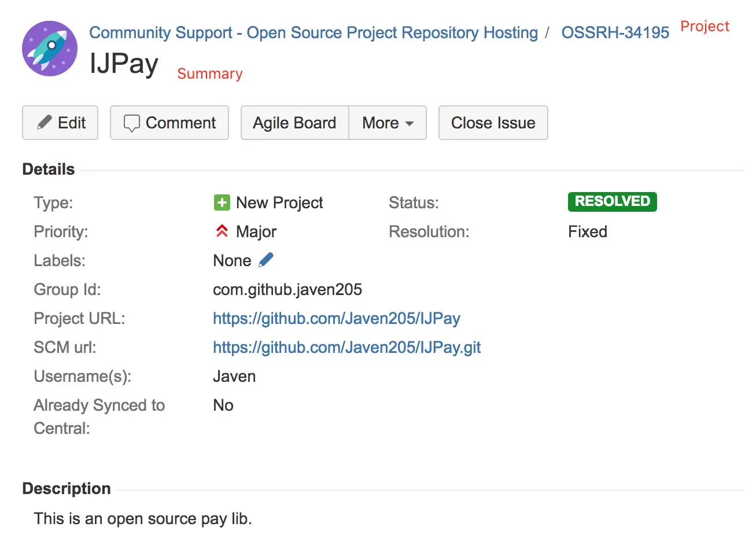Open the SCM url IJPay.git link
The image size is (745, 560).
(x=347, y=347)
